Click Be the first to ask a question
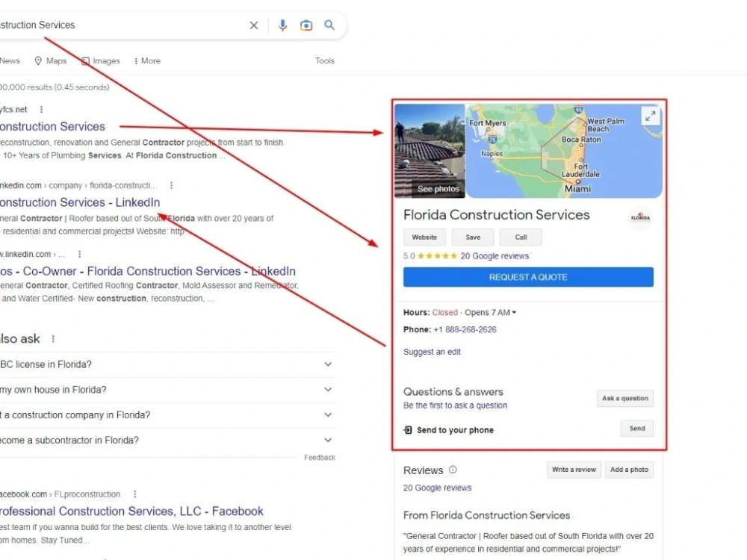The image size is (747, 560). (456, 405)
